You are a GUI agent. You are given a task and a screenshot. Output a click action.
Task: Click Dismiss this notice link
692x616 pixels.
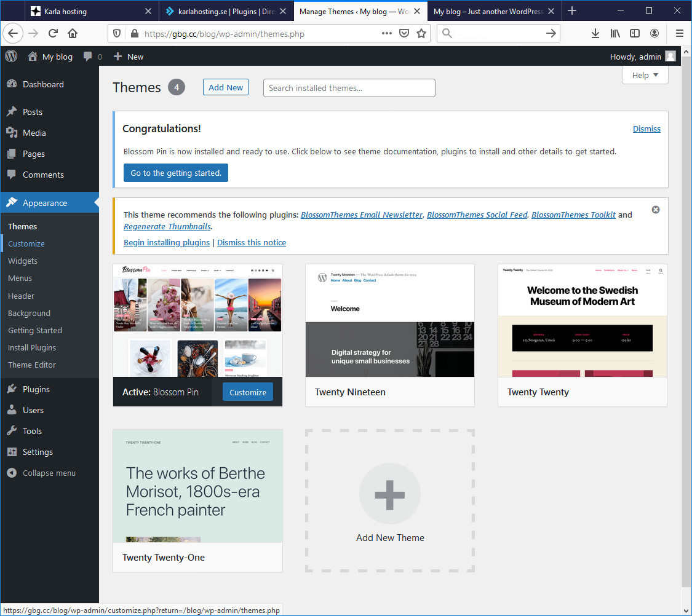click(x=252, y=242)
